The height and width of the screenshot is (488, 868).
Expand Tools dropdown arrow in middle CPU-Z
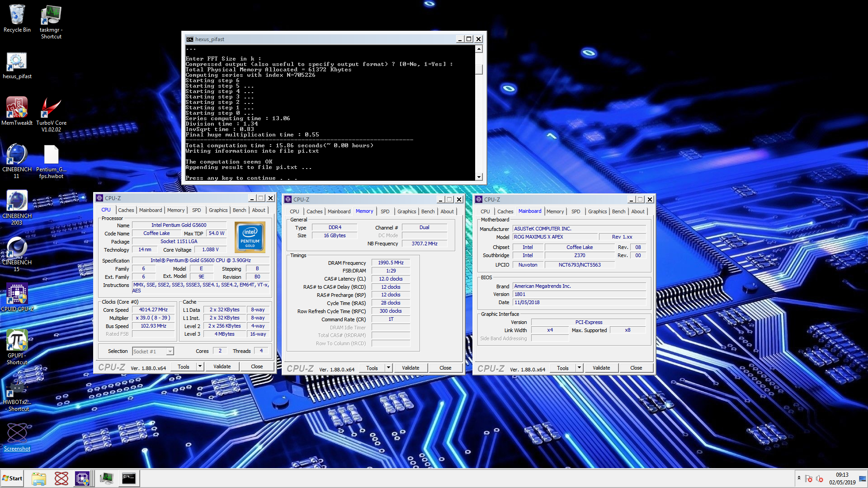(x=388, y=368)
